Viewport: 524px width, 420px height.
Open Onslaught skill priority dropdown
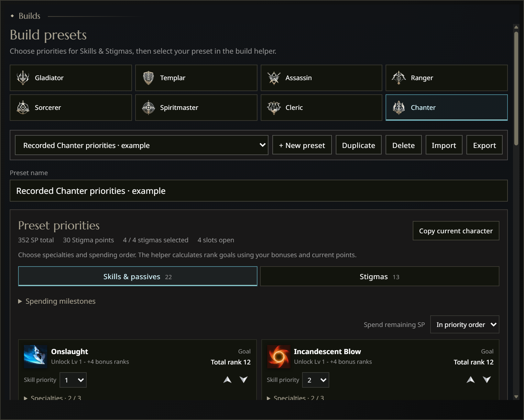tap(73, 380)
